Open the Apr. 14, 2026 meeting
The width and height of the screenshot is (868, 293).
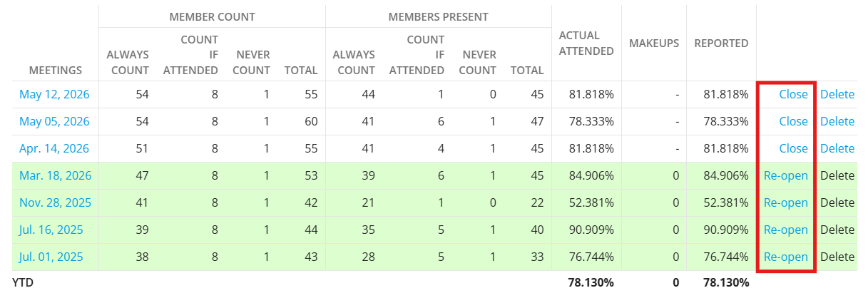54,148
